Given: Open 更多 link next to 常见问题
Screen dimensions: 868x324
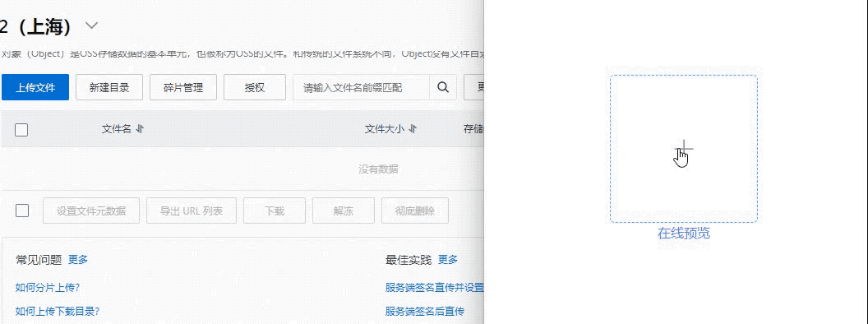Looking at the screenshot, I should [x=78, y=259].
